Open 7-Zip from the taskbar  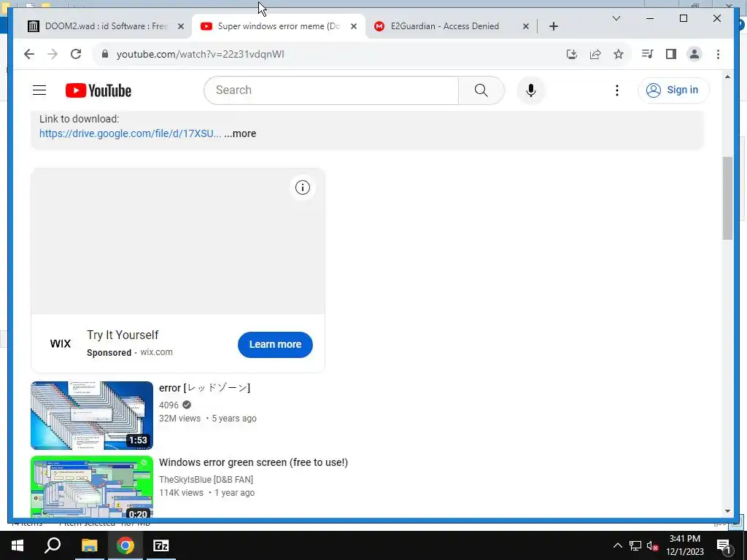pos(161,545)
